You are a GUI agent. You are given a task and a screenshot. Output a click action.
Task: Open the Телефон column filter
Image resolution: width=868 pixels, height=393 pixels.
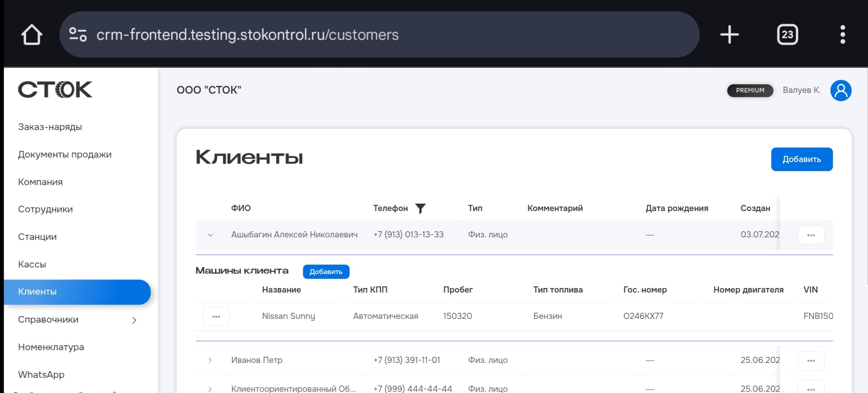tap(420, 209)
